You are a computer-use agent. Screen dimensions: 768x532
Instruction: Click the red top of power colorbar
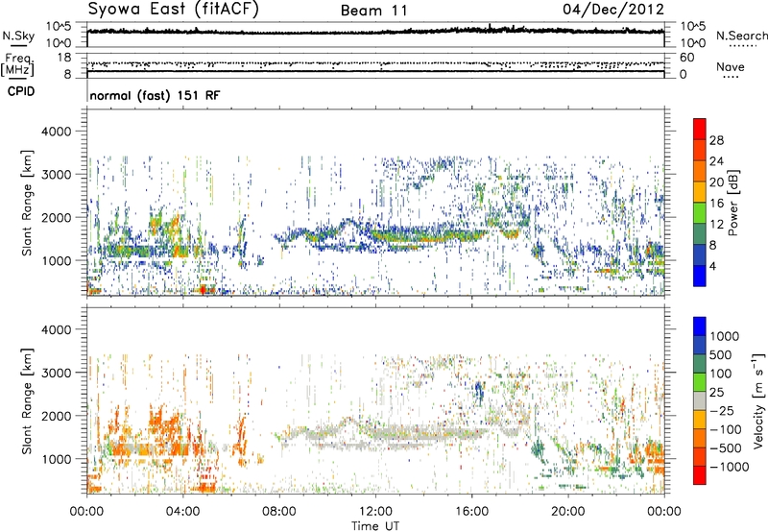click(700, 129)
